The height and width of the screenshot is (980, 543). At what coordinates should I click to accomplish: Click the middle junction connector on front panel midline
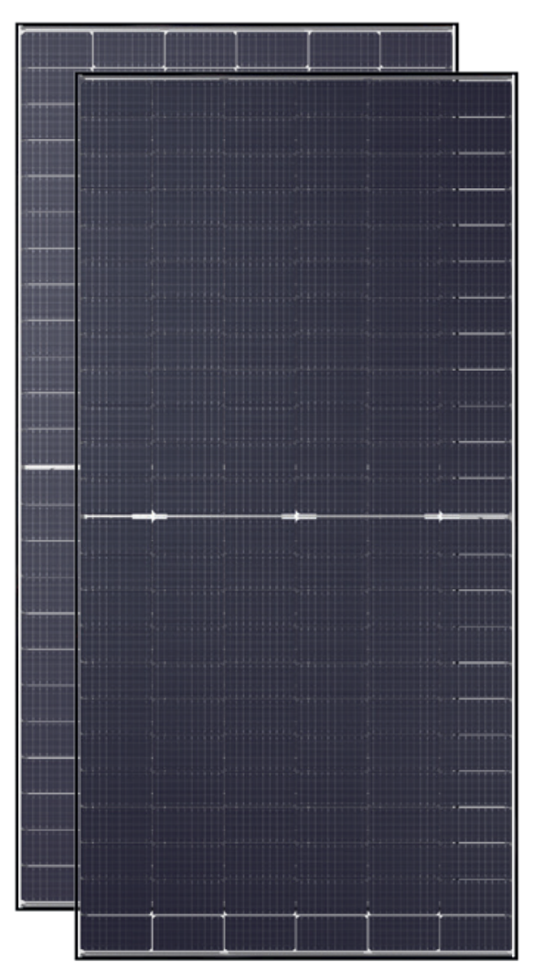[x=298, y=516]
